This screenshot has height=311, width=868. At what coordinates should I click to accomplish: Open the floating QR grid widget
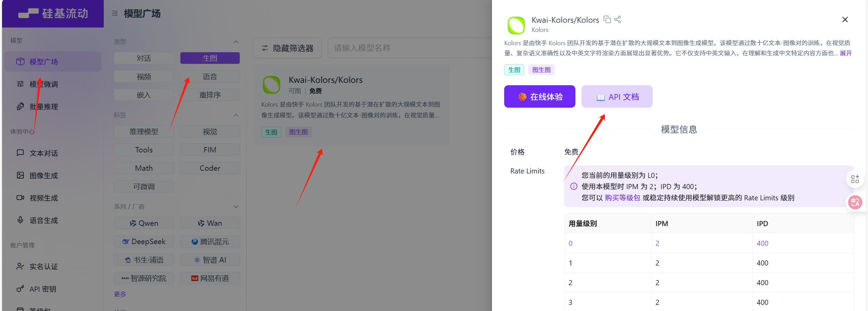pyautogui.click(x=855, y=179)
